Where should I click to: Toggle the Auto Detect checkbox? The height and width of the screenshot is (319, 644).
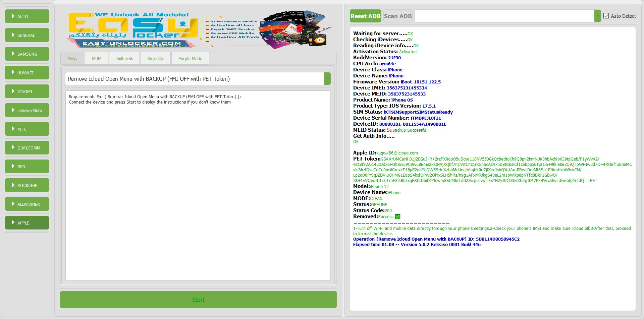click(606, 16)
